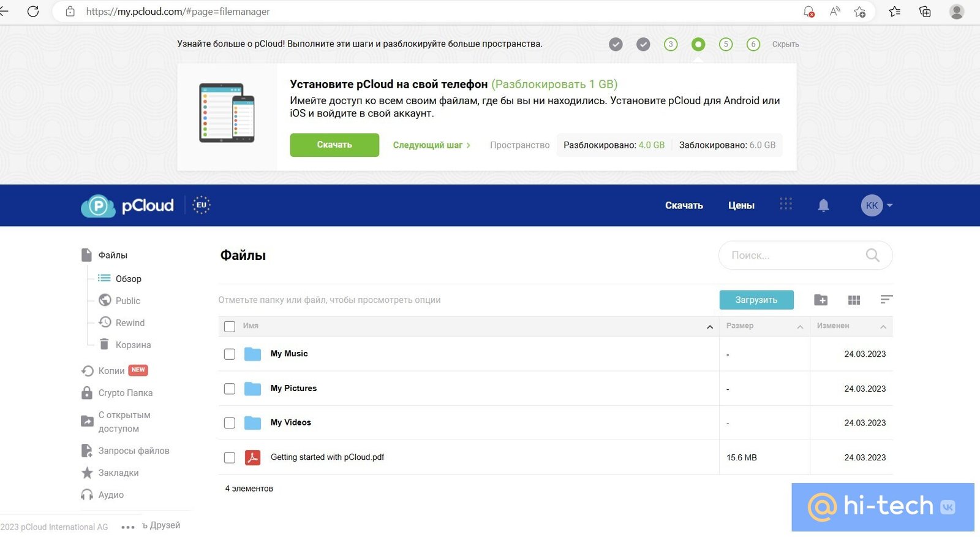
Task: Click Скачать in the blue header
Action: point(684,205)
